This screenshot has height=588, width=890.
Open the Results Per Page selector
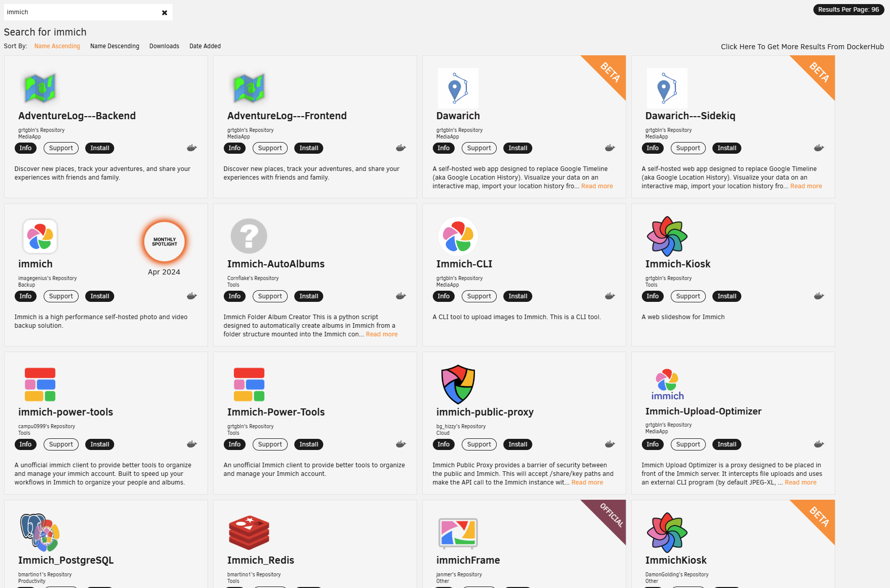(x=848, y=9)
